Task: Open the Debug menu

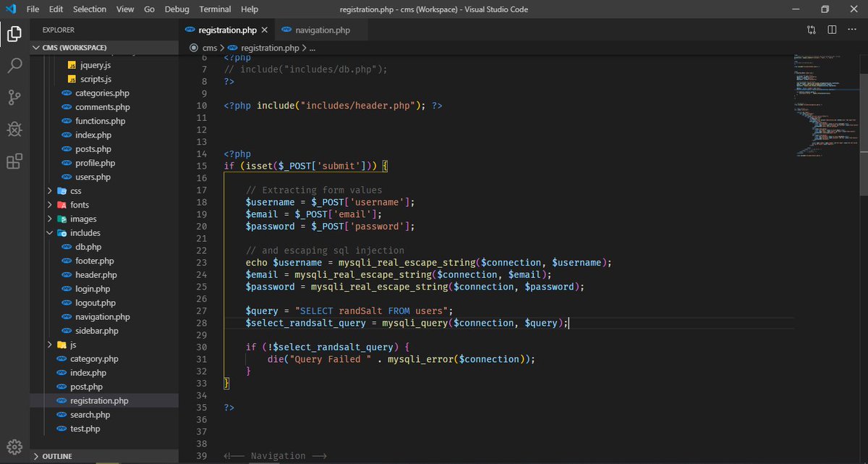Action: click(x=176, y=9)
